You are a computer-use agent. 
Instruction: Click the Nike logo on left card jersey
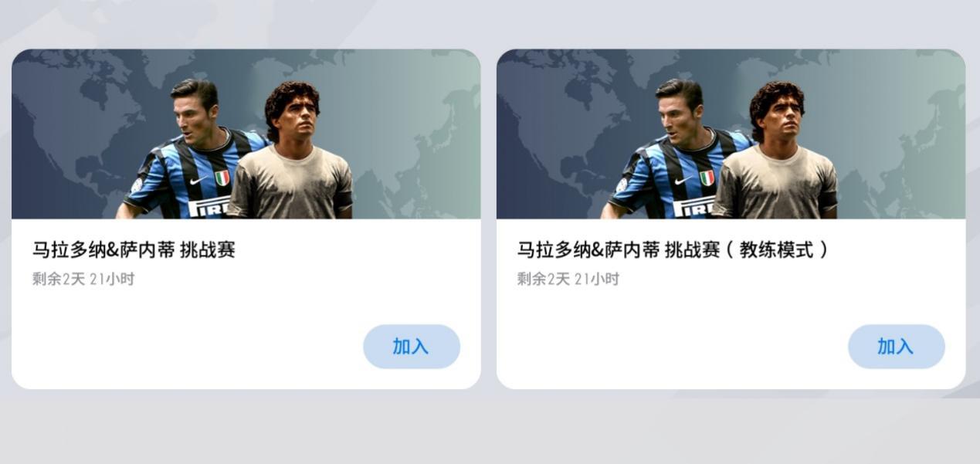tap(198, 181)
